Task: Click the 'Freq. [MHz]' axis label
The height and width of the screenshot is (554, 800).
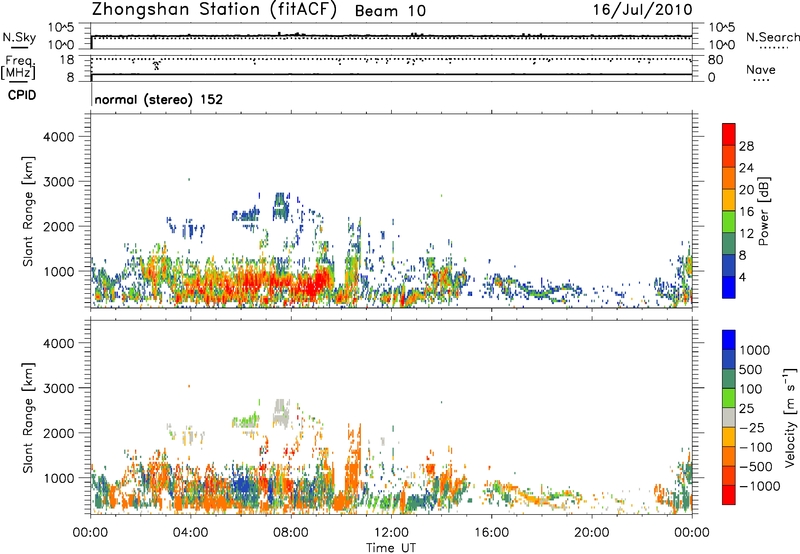Action: [x=18, y=67]
